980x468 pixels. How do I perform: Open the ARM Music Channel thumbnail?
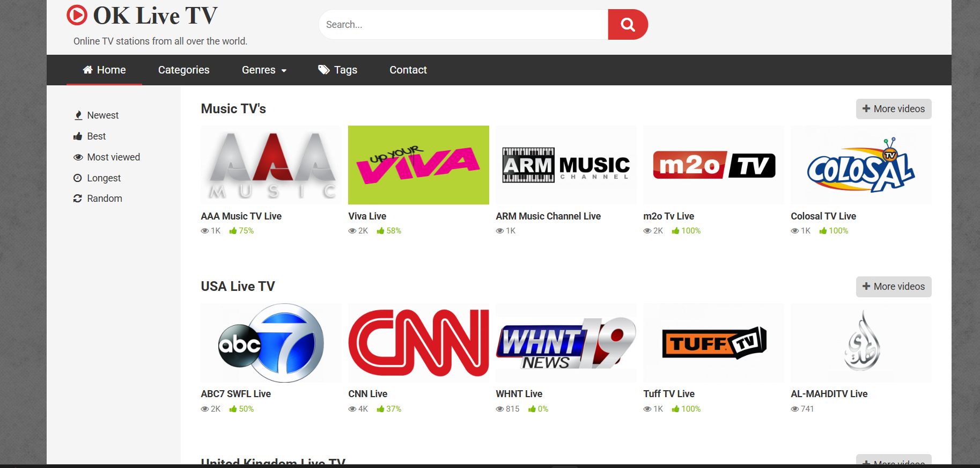(566, 165)
